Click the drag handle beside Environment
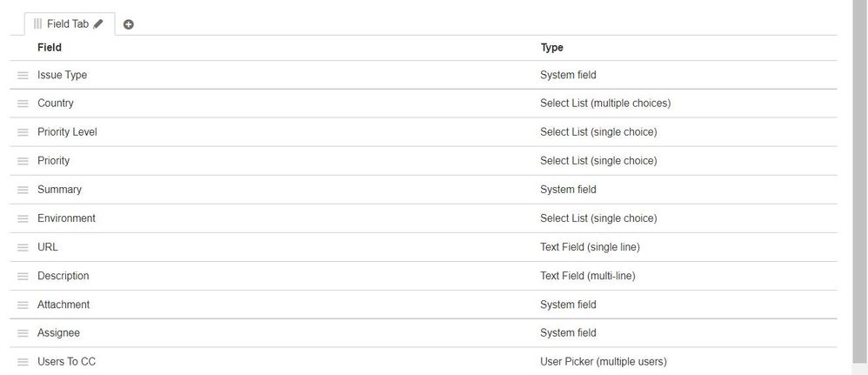Image resolution: width=868 pixels, height=375 pixels. pyautogui.click(x=23, y=218)
